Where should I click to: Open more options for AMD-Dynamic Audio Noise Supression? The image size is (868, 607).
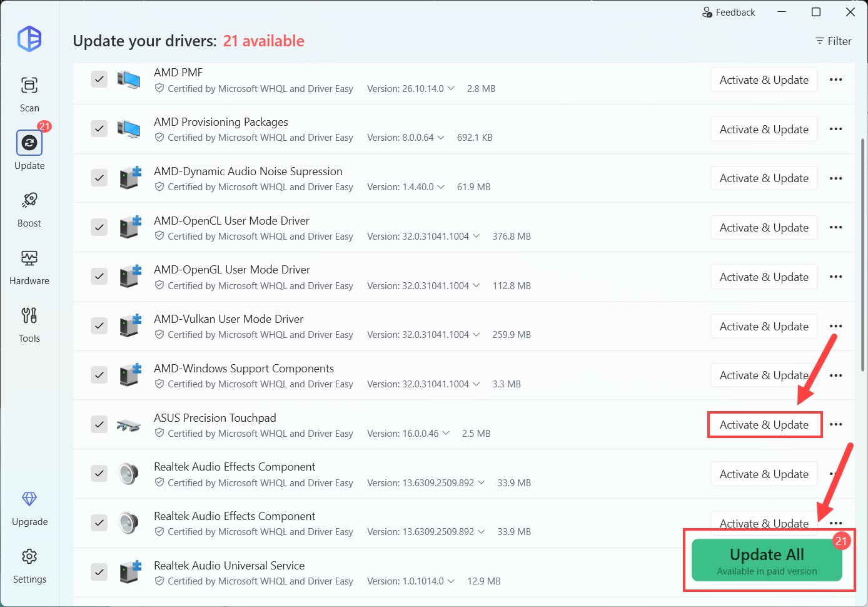(x=836, y=178)
